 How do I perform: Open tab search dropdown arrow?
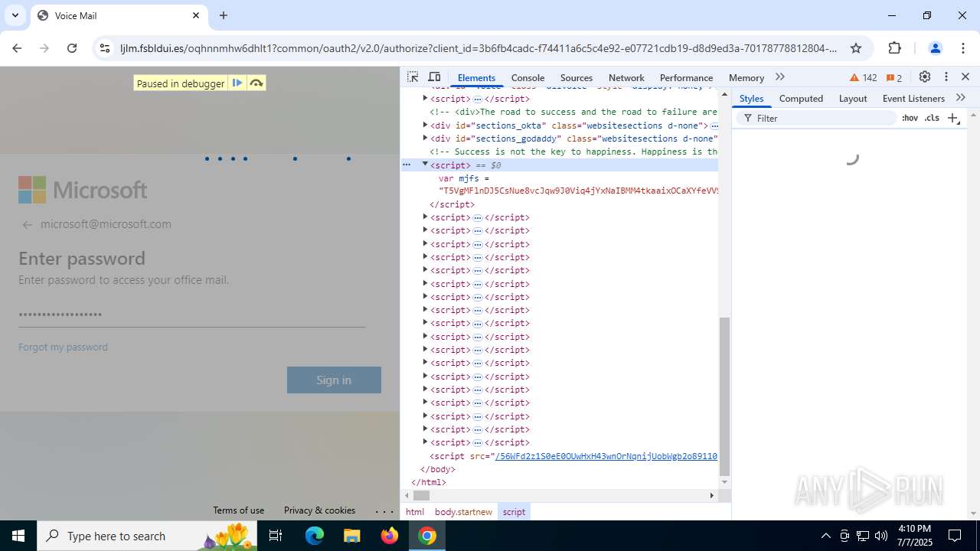coord(15,15)
